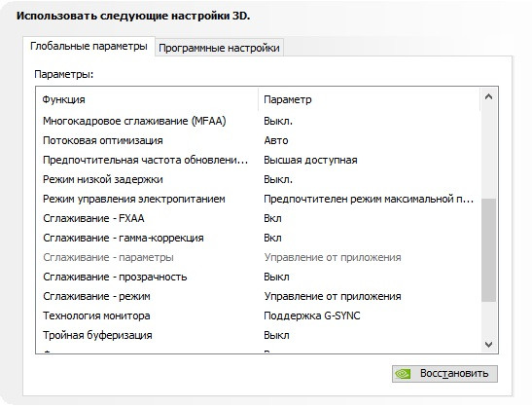532x408 pixels.
Task: Click the Восстановить button
Action: 444,374
